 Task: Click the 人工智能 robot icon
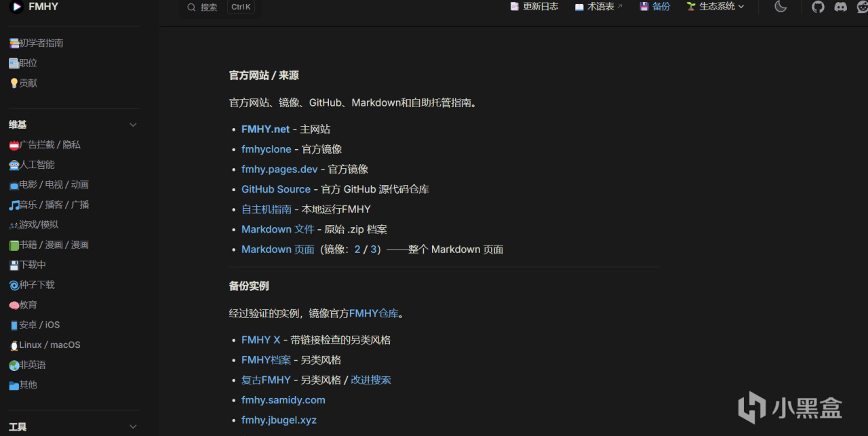click(x=14, y=165)
